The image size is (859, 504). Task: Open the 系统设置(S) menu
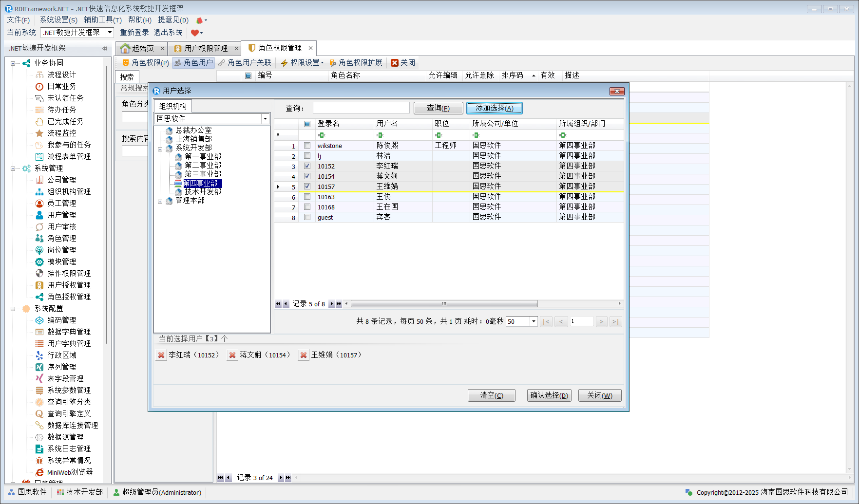click(x=58, y=20)
